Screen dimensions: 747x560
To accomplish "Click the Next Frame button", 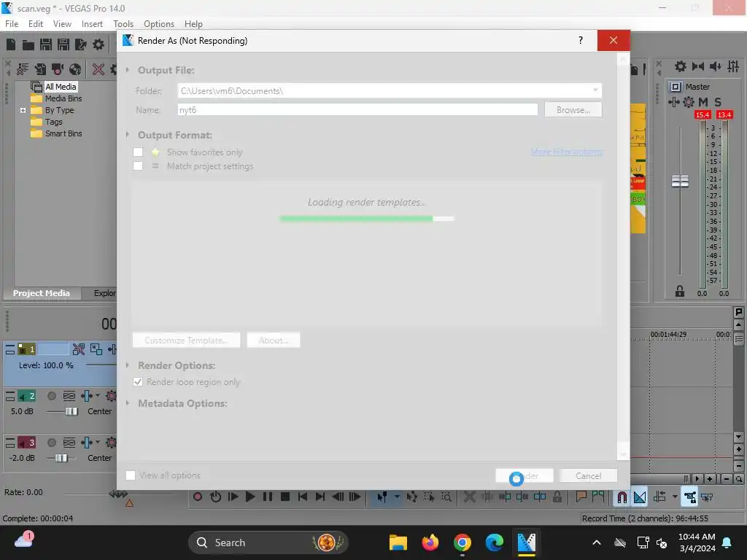I will coord(355,497).
